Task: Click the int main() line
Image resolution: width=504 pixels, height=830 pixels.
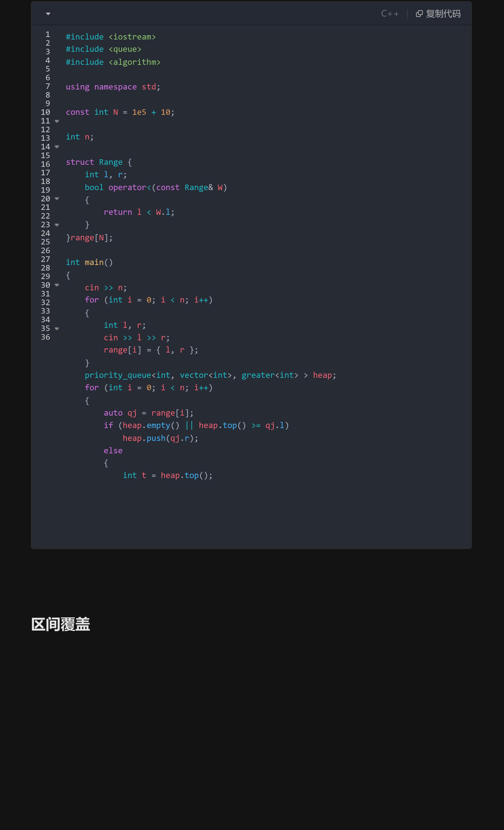Action: coord(89,262)
